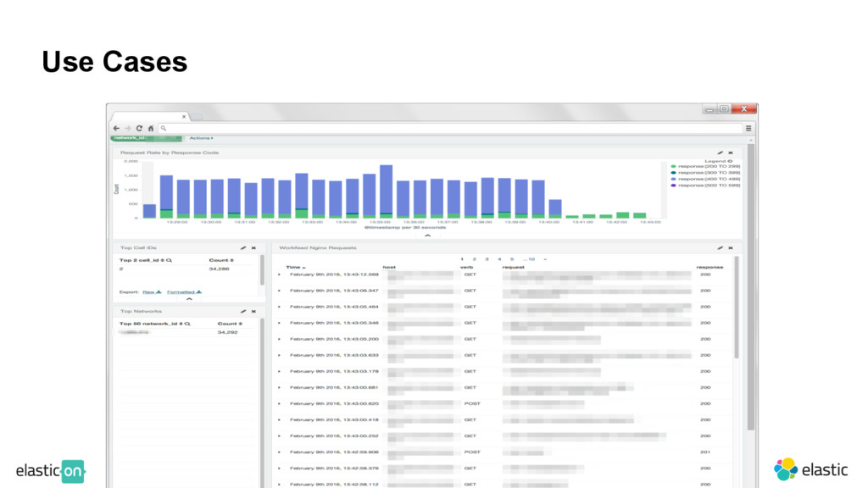Remove the Top Cell IDs panel
Viewport: 868px width, 488px height.
tap(253, 248)
